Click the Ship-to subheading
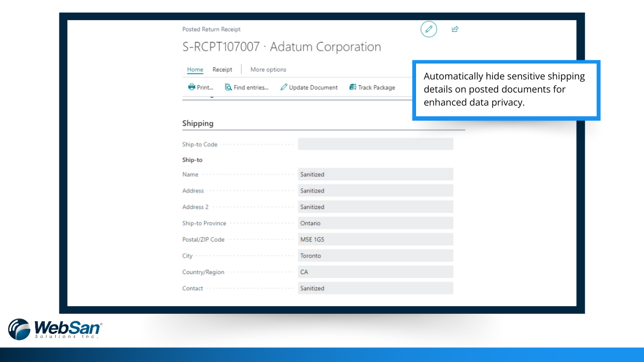 [x=192, y=160]
